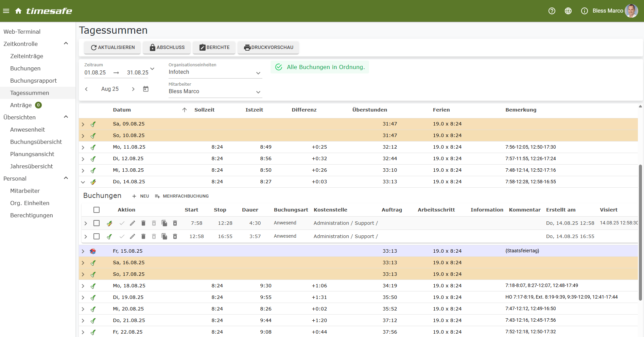Collapse the Personal sidebar section
644x337 pixels.
click(x=66, y=178)
